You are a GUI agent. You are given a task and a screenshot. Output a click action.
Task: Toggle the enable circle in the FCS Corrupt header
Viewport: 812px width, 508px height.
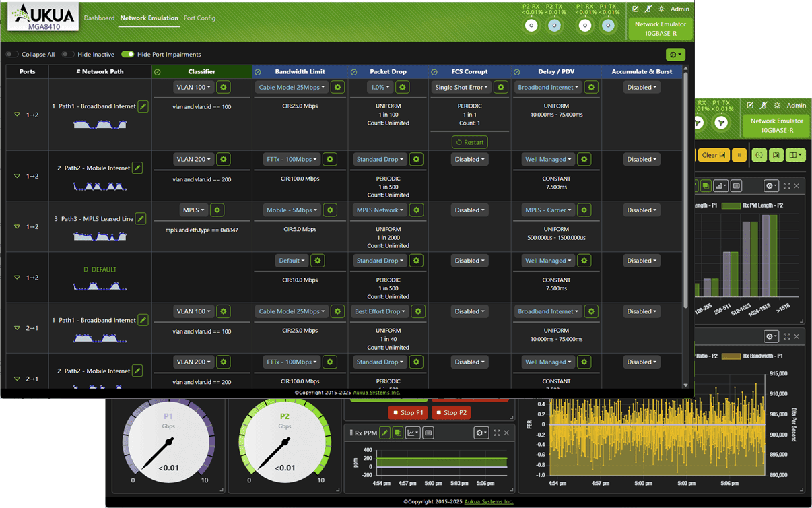point(434,72)
